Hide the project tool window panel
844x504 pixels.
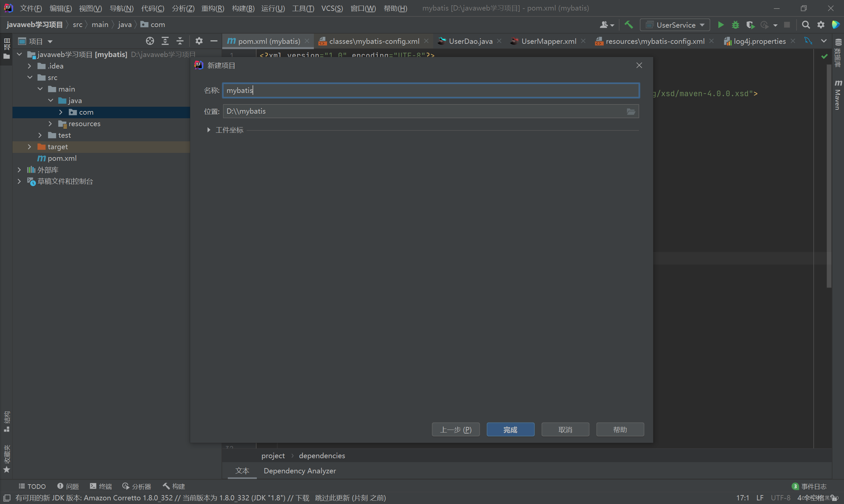214,41
